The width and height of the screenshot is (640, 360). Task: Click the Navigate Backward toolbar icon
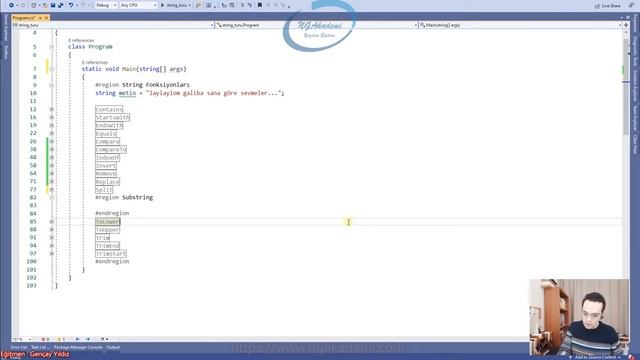point(11,5)
